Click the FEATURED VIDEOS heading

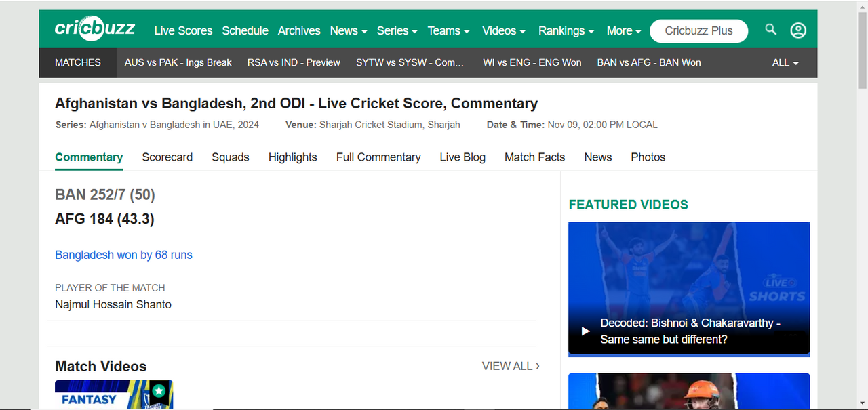629,205
